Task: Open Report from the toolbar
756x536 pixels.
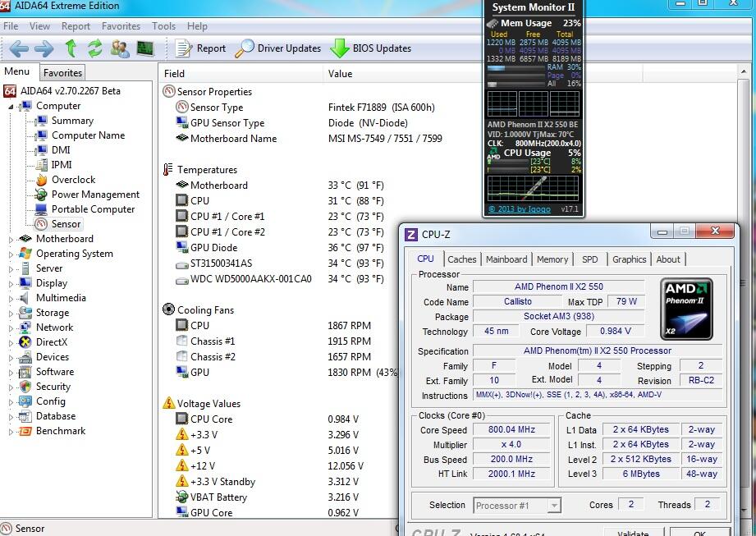Action: point(200,48)
